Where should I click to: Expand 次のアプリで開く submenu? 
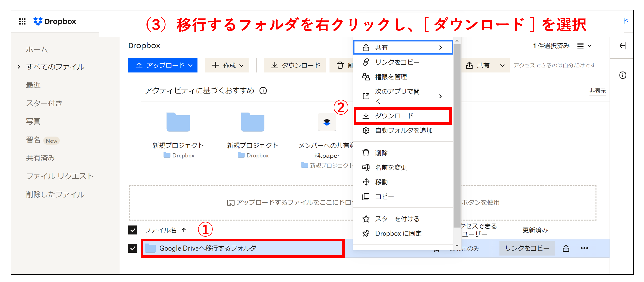click(x=403, y=96)
